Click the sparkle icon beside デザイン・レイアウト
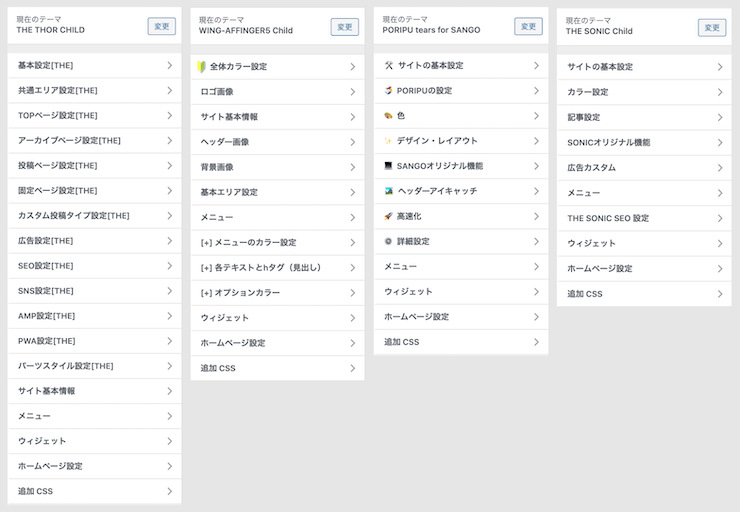This screenshot has width=740, height=512. click(x=389, y=141)
